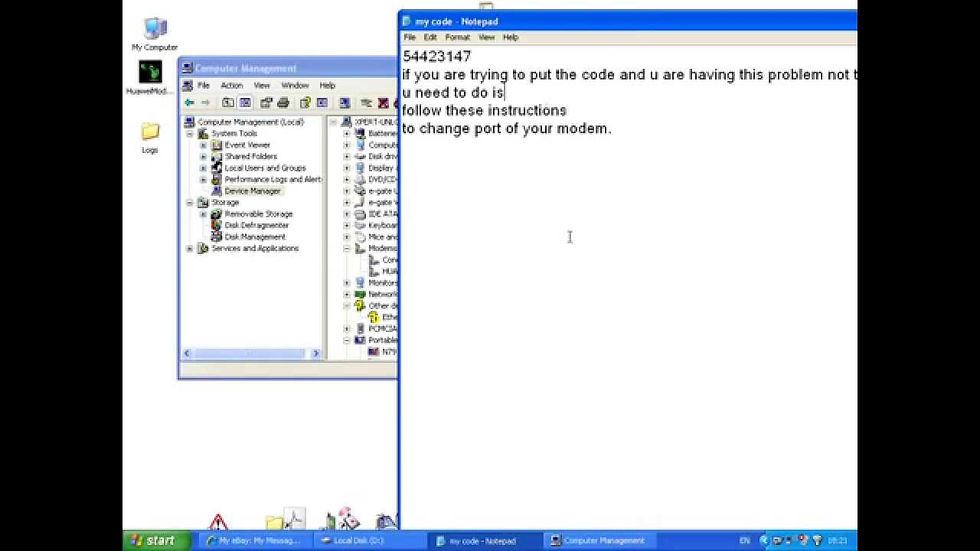The width and height of the screenshot is (980, 551).
Task: Click the Properties icon left of the Print icon
Action: pos(266,103)
